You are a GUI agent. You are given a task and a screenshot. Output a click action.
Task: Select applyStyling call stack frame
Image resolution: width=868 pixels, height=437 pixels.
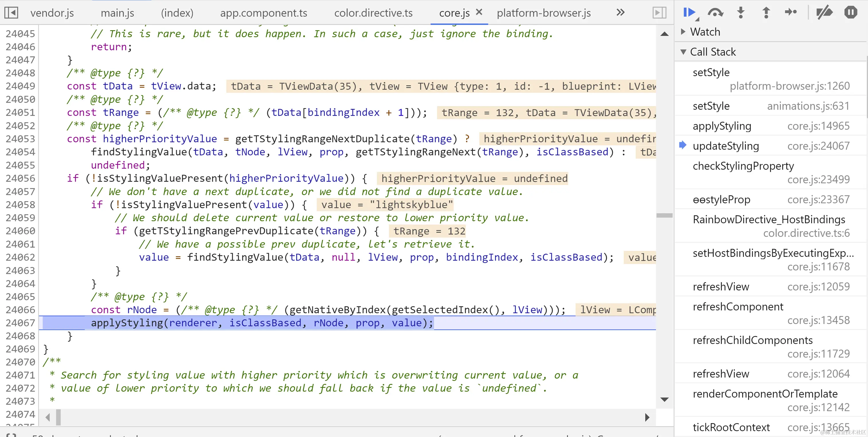coord(722,126)
